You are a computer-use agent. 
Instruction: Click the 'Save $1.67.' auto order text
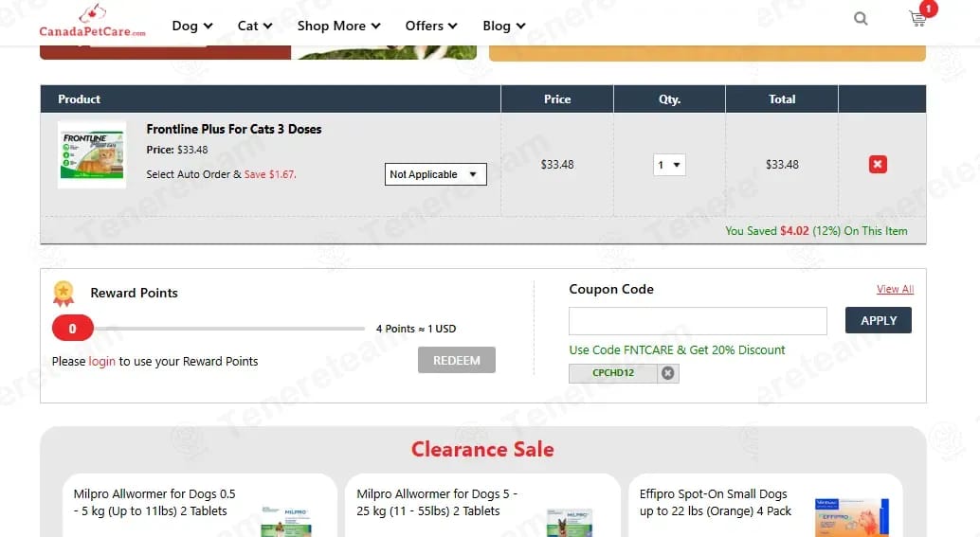coord(270,175)
